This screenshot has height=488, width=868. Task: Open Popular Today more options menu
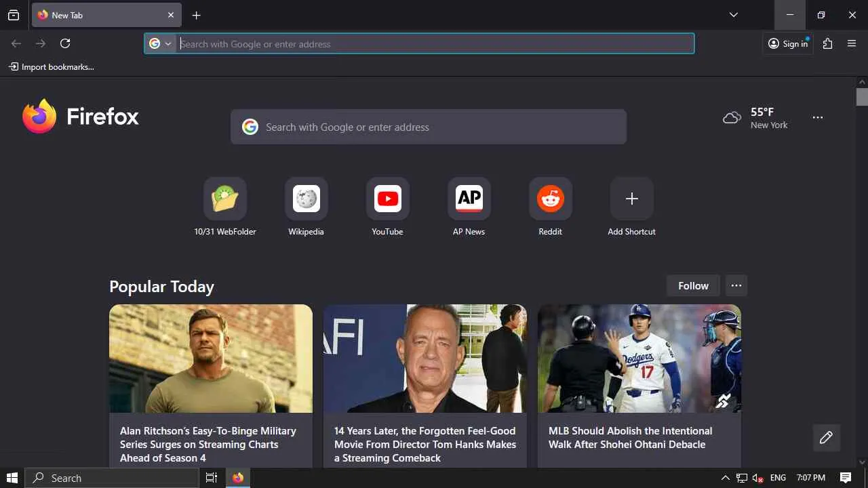point(736,286)
